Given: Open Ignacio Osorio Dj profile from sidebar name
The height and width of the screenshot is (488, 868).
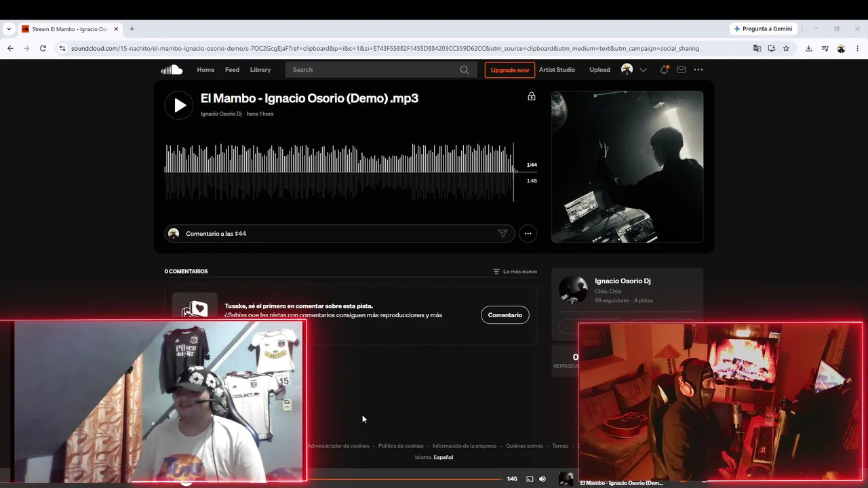Looking at the screenshot, I should (x=623, y=281).
